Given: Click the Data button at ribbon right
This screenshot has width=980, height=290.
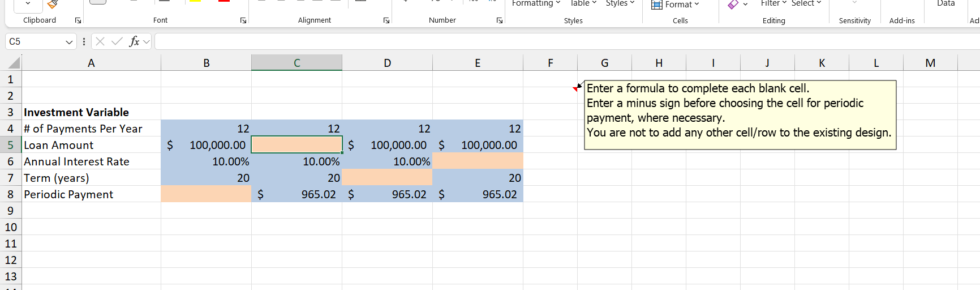Looking at the screenshot, I should coord(946,3).
